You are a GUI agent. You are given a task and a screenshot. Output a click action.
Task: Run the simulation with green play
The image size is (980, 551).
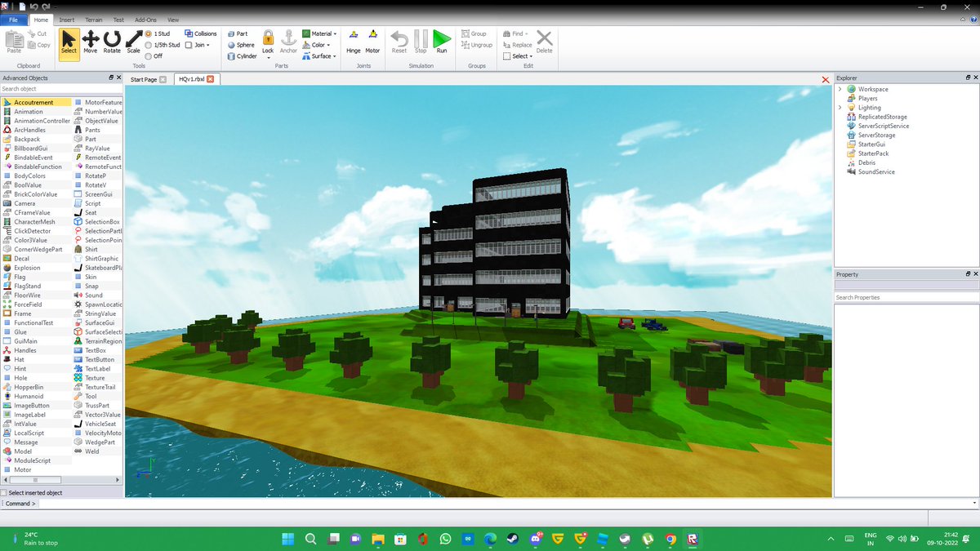tap(442, 42)
